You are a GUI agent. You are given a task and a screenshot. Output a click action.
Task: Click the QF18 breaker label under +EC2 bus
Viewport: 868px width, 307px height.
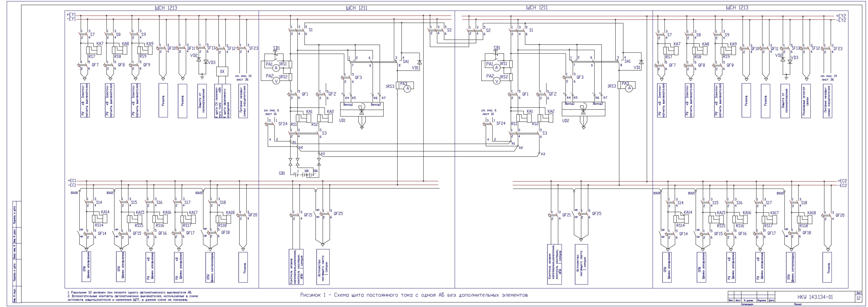807,232
